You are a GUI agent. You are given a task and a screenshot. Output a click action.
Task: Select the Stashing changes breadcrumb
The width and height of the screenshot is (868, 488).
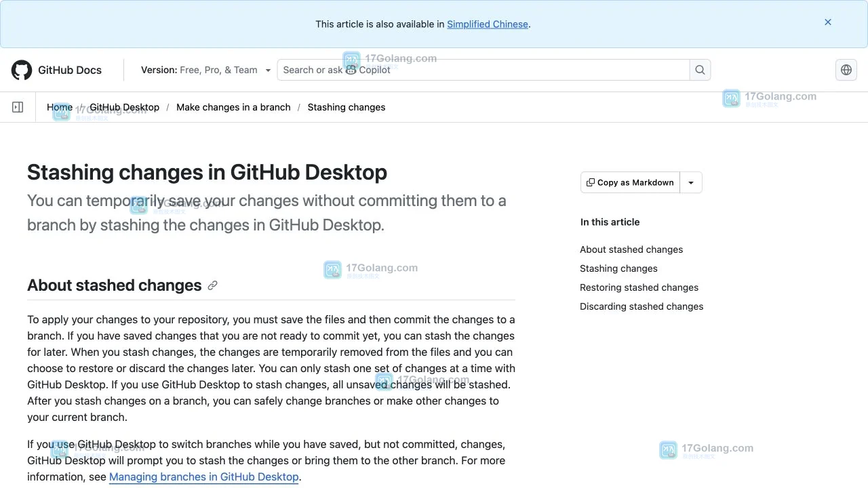coord(347,107)
